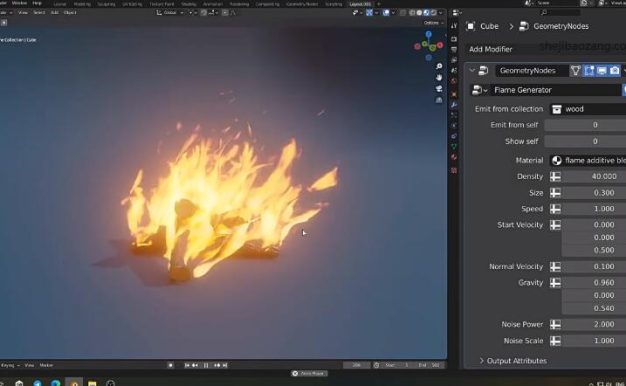
Task: Click the blue Z axis on navigation gizmo
Action: tap(428, 35)
